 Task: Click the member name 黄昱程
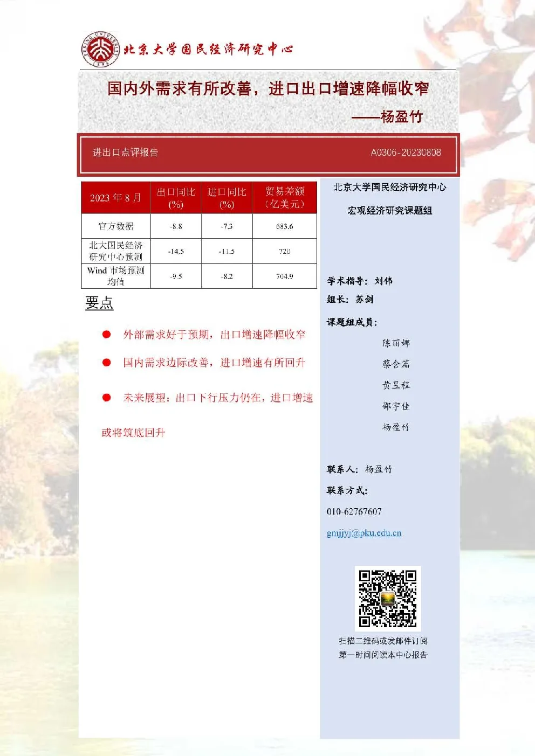[396, 385]
